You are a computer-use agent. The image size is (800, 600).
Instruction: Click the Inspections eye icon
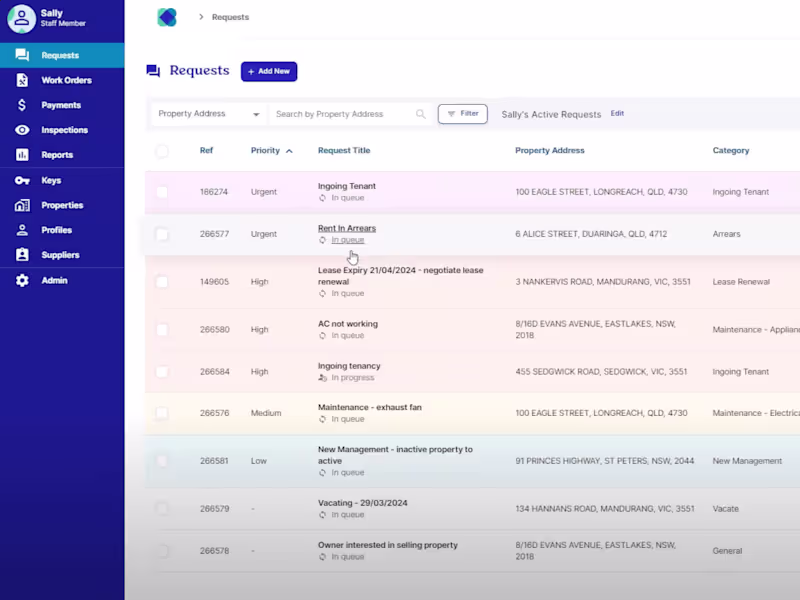[x=22, y=130]
